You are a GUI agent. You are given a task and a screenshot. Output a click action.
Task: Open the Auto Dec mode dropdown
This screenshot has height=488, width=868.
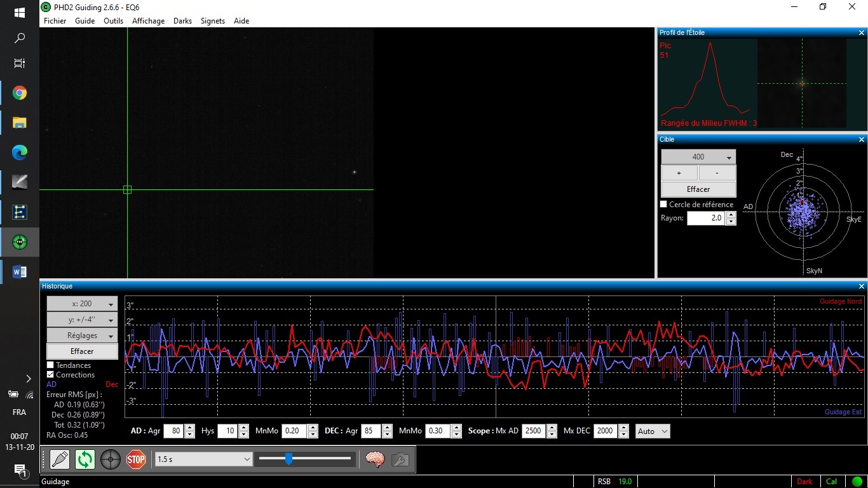(x=653, y=431)
